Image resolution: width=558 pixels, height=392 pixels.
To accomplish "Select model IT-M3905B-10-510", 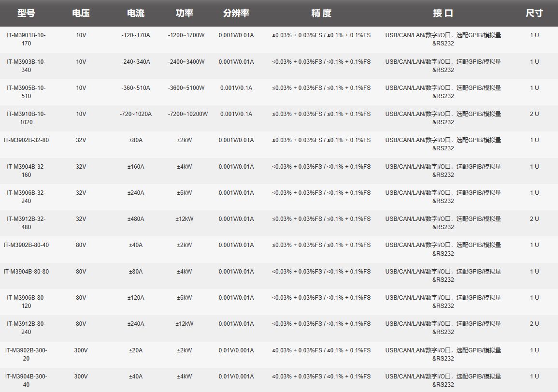I will tap(27, 92).
